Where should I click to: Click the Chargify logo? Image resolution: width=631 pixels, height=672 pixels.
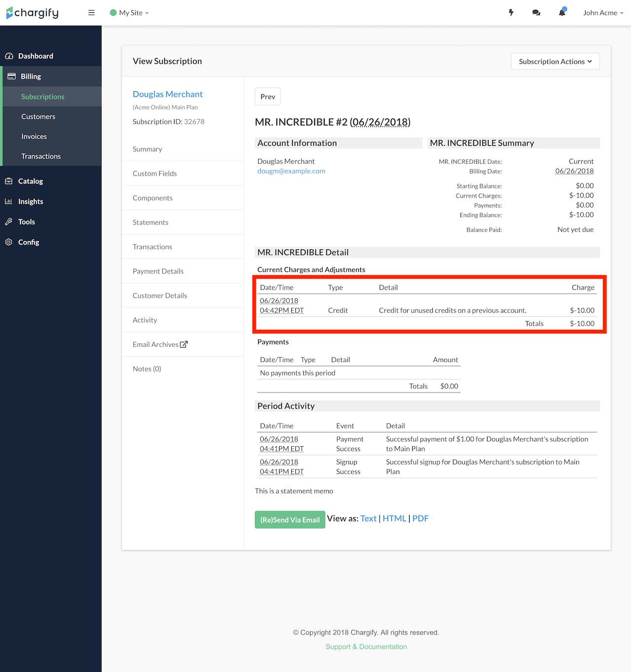(33, 13)
